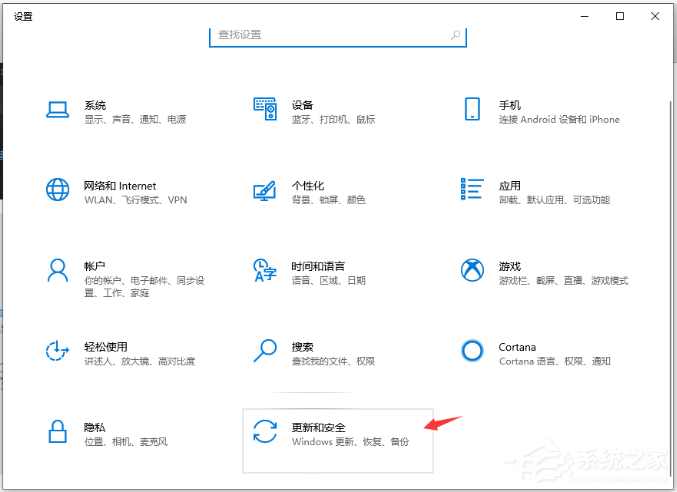Click the 卸载、默认应用、可选功能 description

[554, 200]
